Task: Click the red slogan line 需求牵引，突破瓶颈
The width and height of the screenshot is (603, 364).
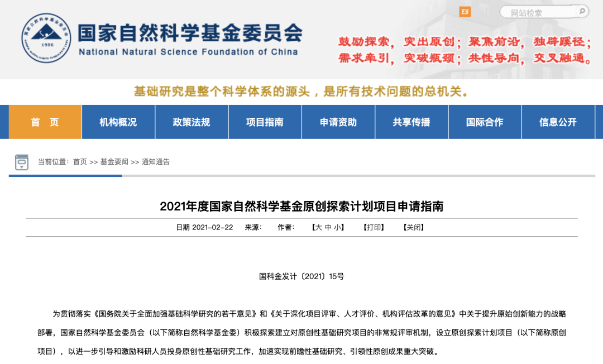Action: [397, 59]
